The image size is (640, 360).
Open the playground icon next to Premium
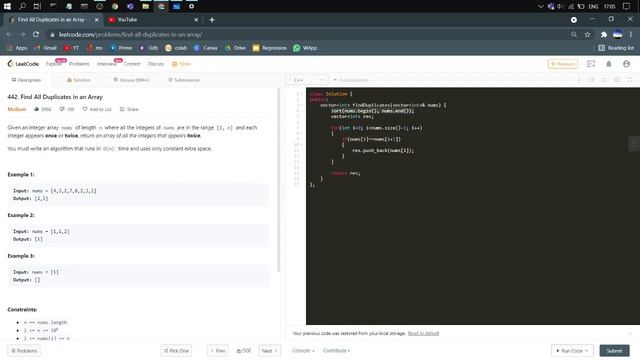(591, 64)
